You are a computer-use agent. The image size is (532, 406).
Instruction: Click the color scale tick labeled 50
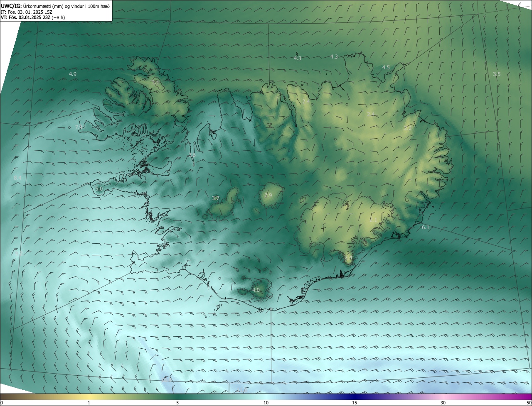point(529,403)
